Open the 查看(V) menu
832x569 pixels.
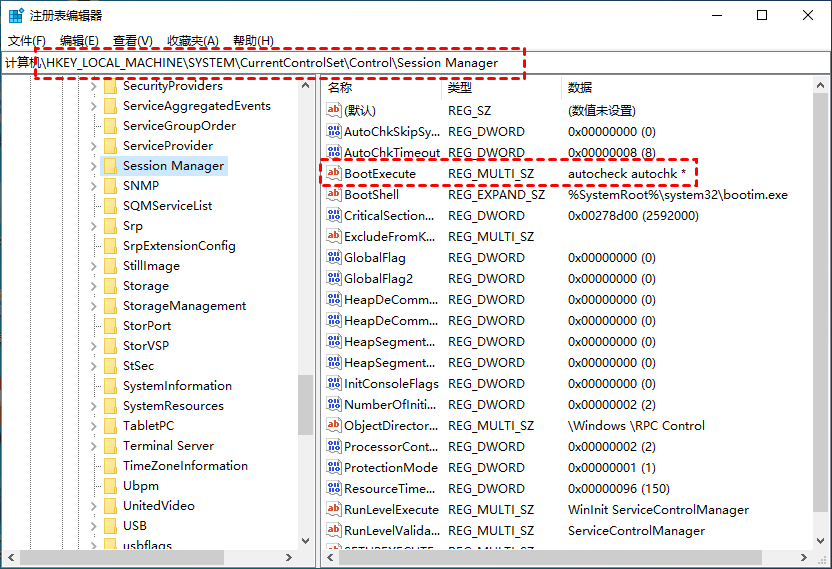[133, 41]
